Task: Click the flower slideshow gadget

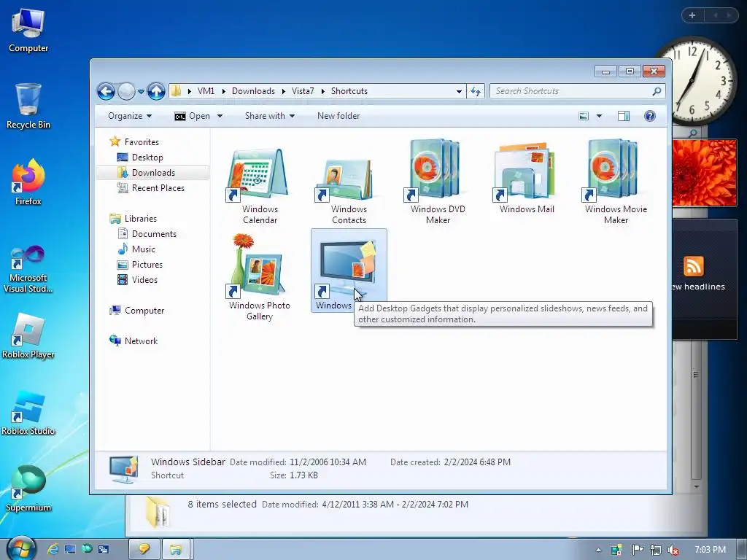Action: click(x=704, y=172)
